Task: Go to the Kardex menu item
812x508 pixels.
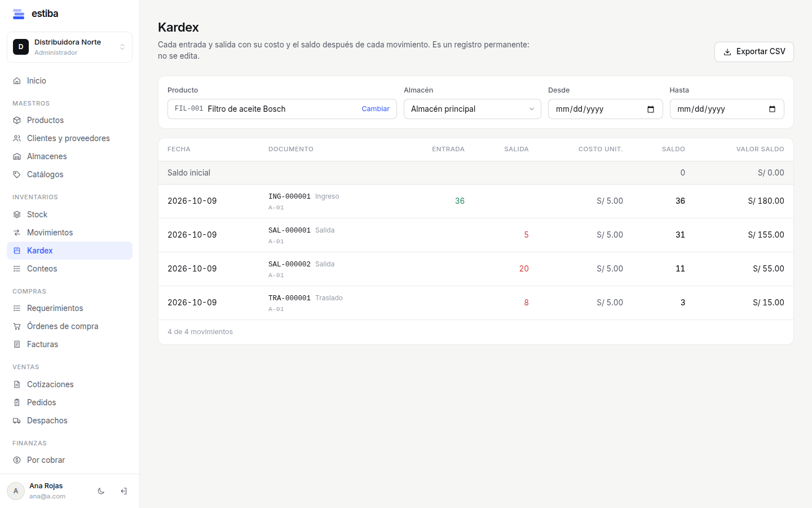Action: [x=69, y=251]
